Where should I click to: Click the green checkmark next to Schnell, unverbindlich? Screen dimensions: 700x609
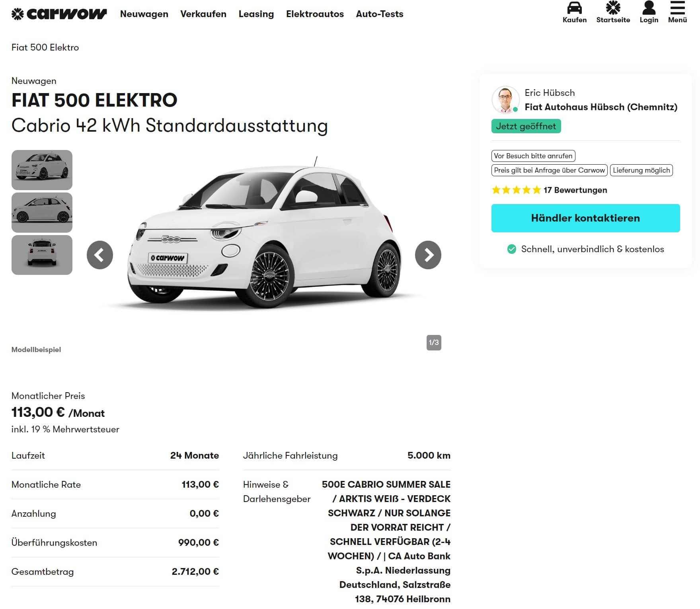coord(511,249)
